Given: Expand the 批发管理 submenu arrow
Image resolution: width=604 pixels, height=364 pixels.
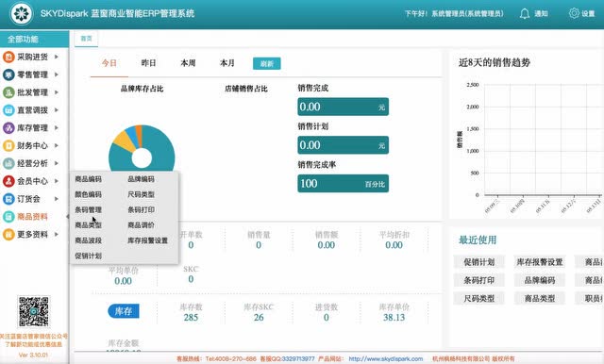Looking at the screenshot, I should click(57, 92).
